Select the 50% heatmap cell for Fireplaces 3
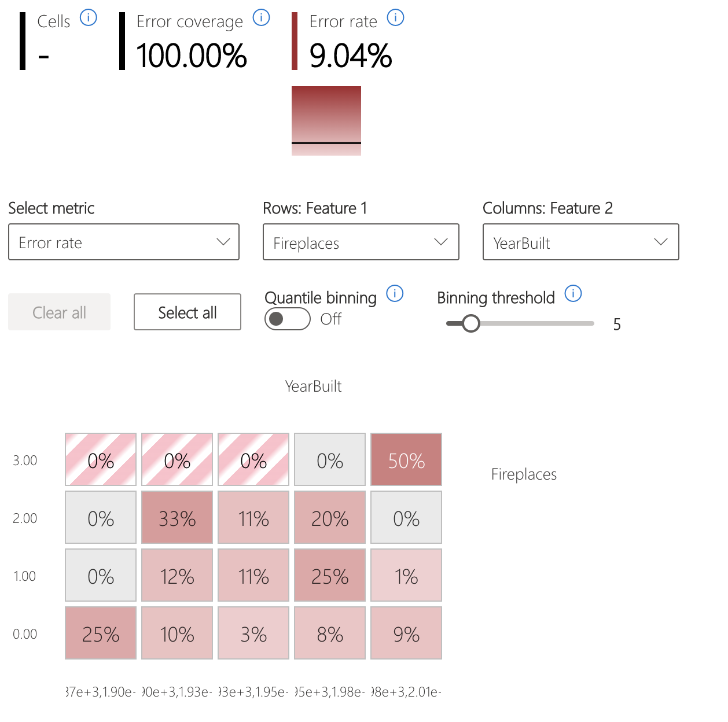Viewport: 728px width, 722px height. click(x=406, y=459)
